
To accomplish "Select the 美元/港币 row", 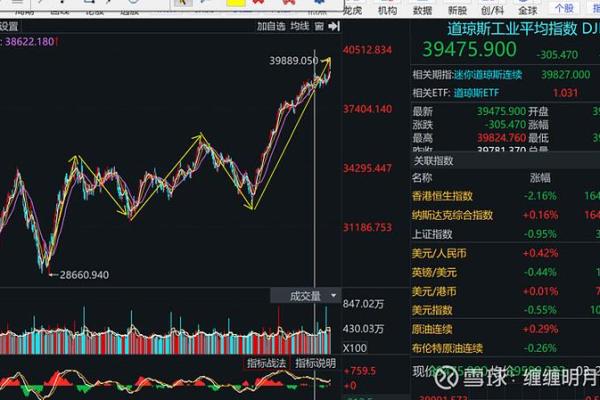I will [506, 291].
